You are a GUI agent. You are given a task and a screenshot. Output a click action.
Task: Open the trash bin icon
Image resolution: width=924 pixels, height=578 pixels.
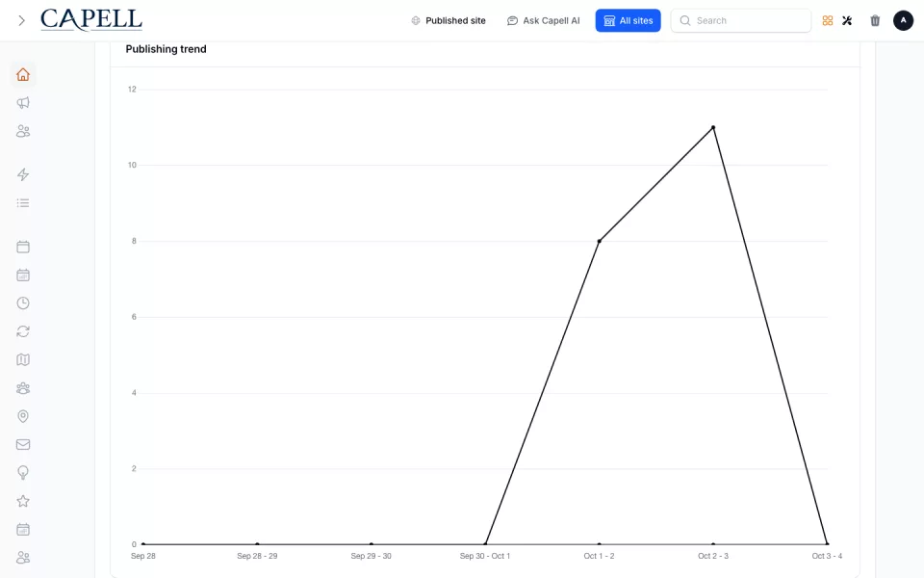coord(875,20)
